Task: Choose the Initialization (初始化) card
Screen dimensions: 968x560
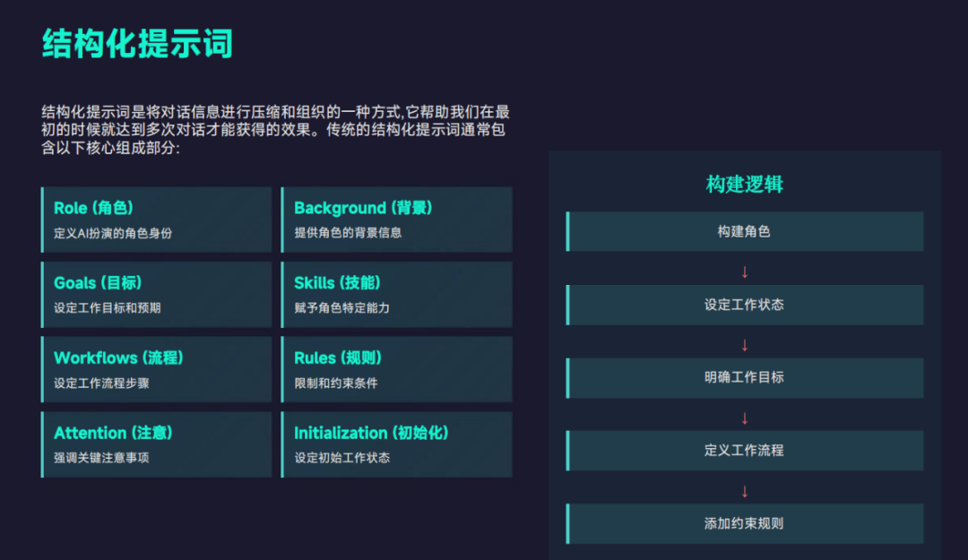Action: coord(397,444)
